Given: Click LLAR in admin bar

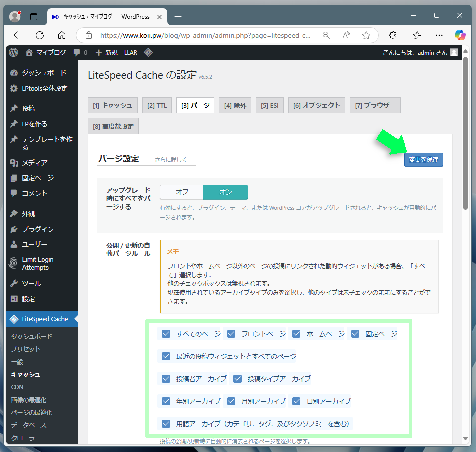Looking at the screenshot, I should (131, 53).
